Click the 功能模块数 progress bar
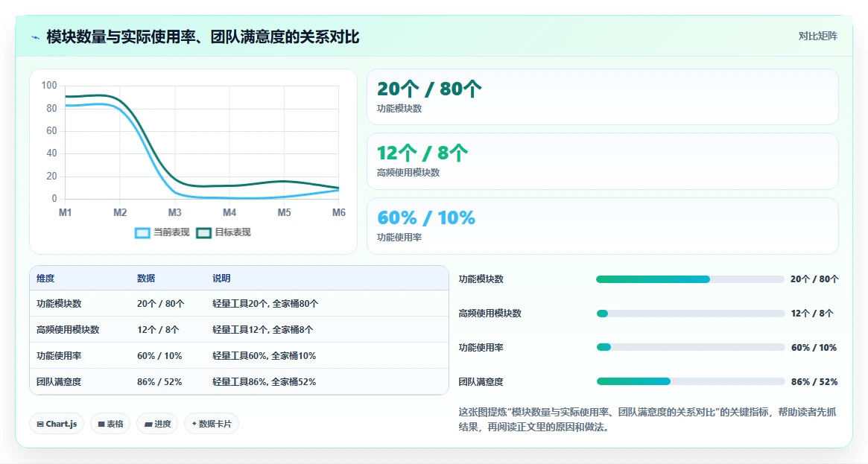 click(x=691, y=279)
